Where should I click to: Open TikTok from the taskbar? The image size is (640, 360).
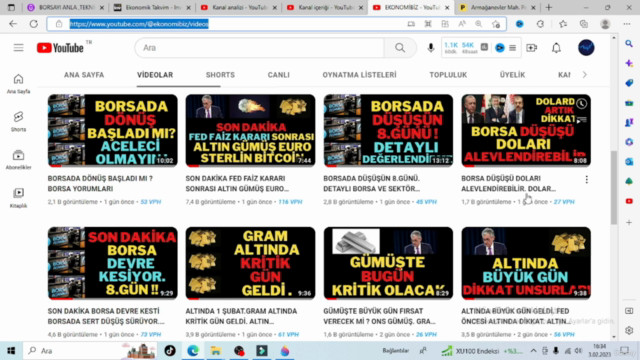[x=170, y=351]
